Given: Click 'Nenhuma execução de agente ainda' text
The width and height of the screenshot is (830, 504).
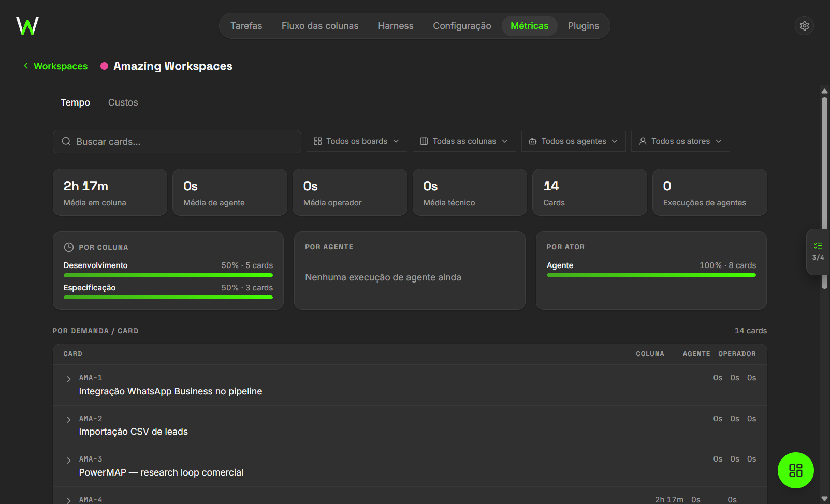Looking at the screenshot, I should tap(383, 277).
